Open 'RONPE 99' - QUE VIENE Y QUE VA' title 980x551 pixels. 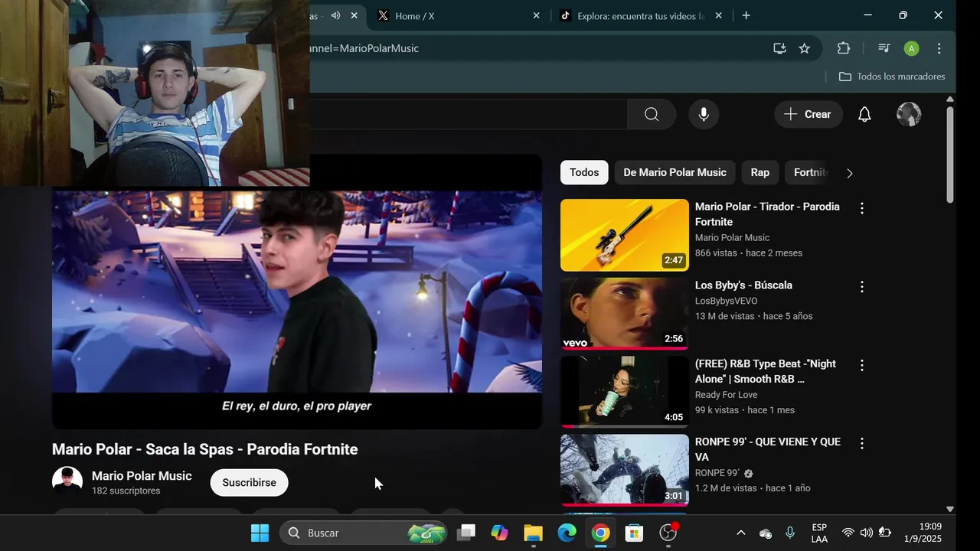click(x=768, y=449)
